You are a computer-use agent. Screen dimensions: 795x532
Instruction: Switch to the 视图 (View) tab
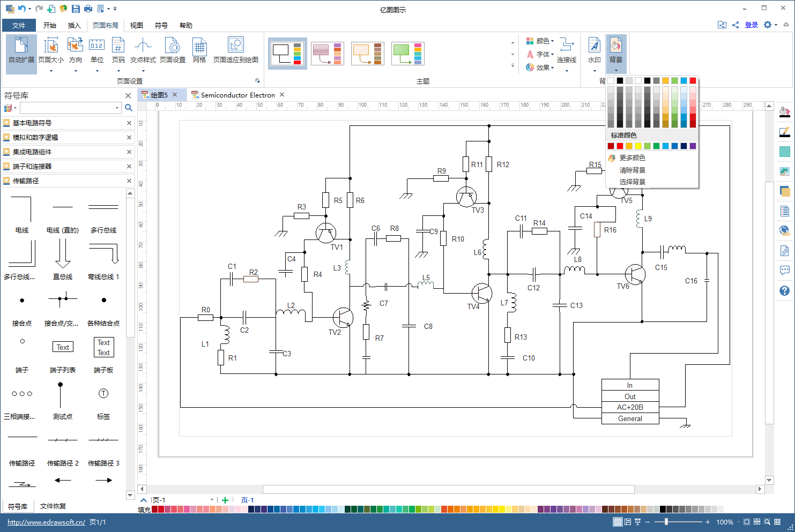coord(137,25)
